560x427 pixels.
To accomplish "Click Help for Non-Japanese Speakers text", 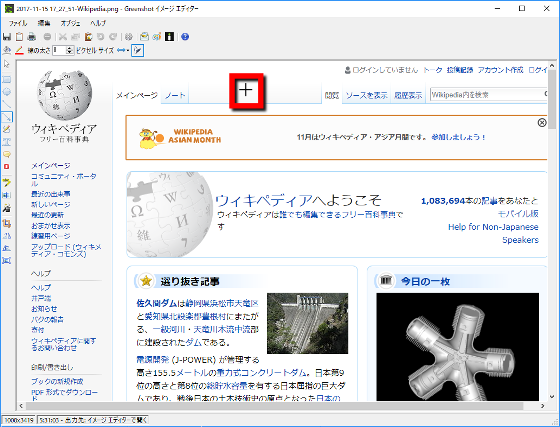I will coord(493,233).
